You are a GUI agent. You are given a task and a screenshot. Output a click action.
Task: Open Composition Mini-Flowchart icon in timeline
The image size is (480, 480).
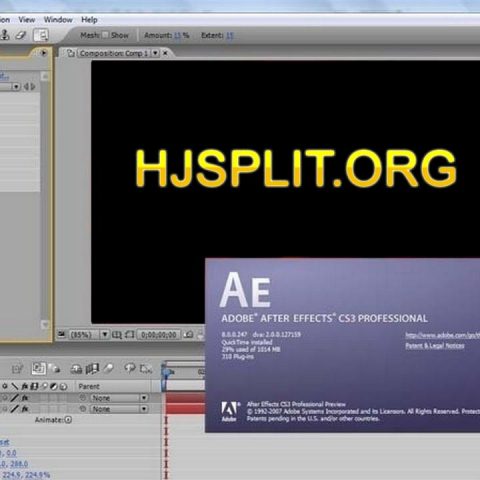(x=17, y=369)
